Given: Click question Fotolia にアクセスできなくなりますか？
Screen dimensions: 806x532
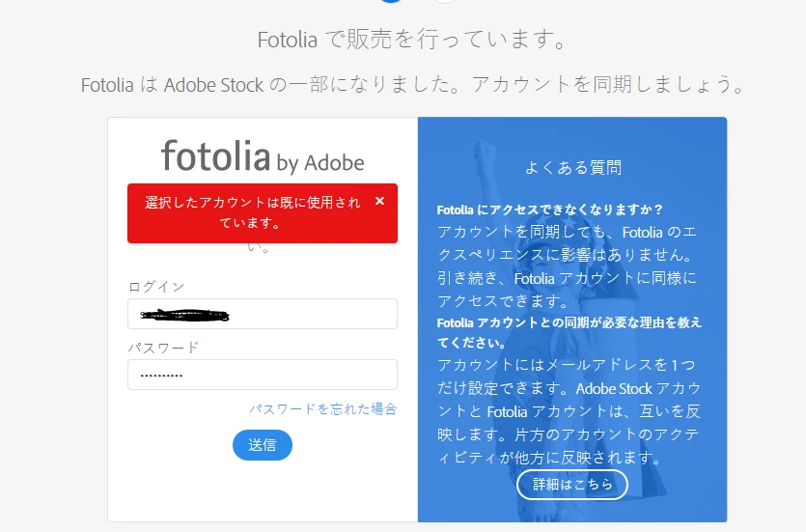Looking at the screenshot, I should click(x=550, y=210).
